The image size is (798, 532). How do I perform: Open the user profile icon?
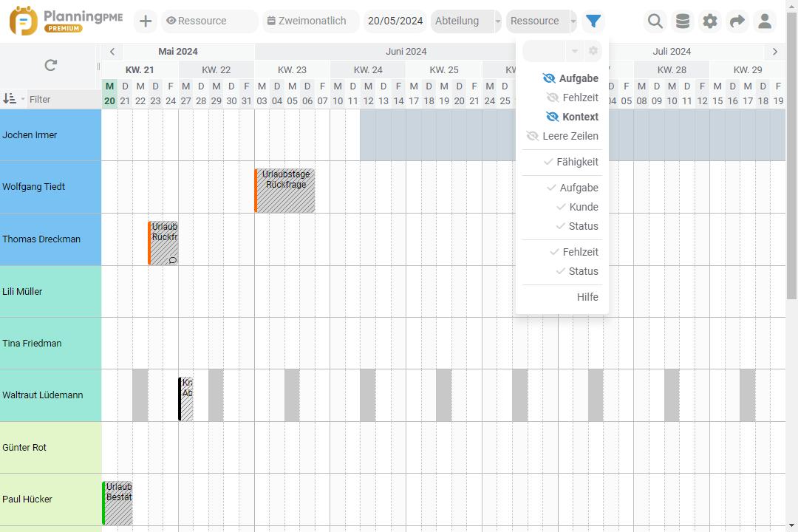[765, 21]
